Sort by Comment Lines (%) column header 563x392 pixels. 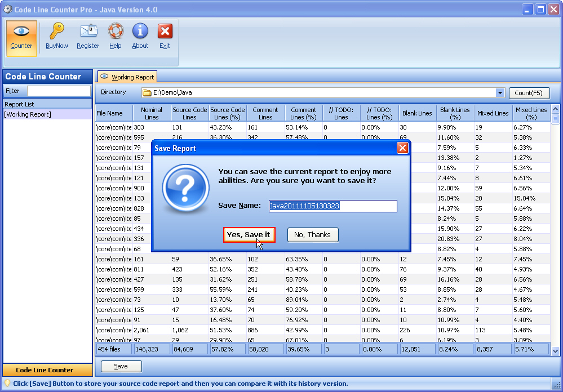pos(303,113)
